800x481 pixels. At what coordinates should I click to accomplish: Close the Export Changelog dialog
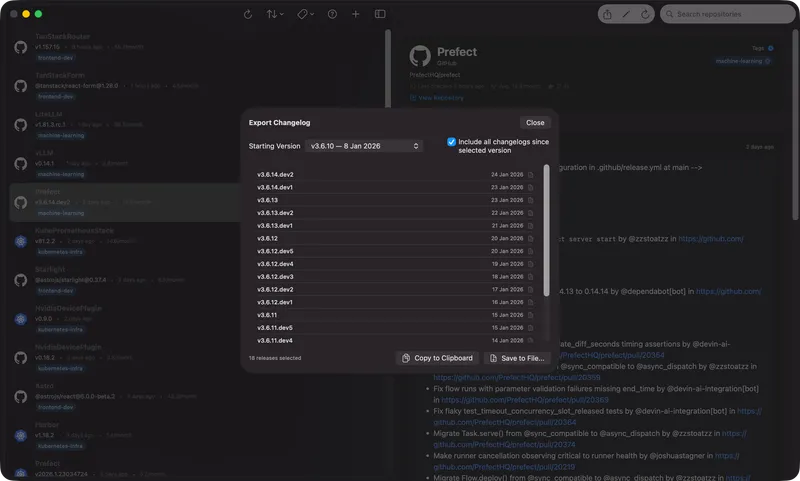[535, 122]
